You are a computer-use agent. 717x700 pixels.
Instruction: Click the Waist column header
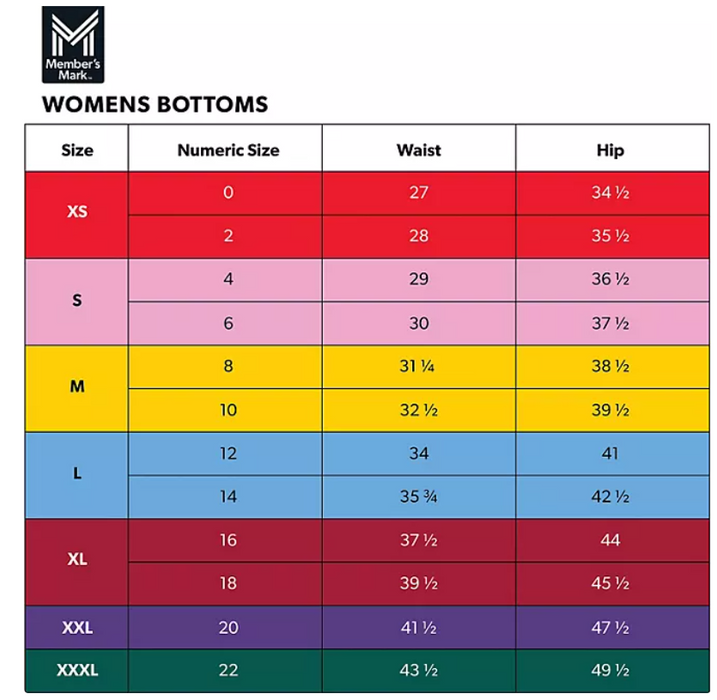click(418, 150)
